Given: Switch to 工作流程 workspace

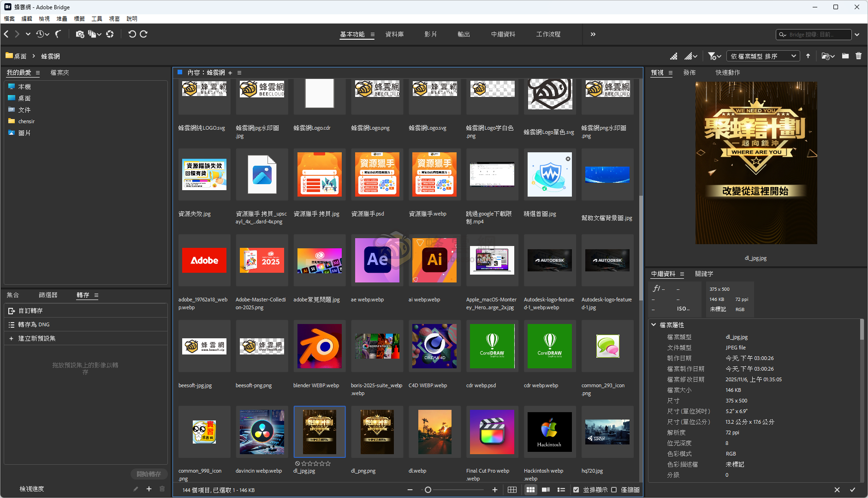Looking at the screenshot, I should coord(548,35).
